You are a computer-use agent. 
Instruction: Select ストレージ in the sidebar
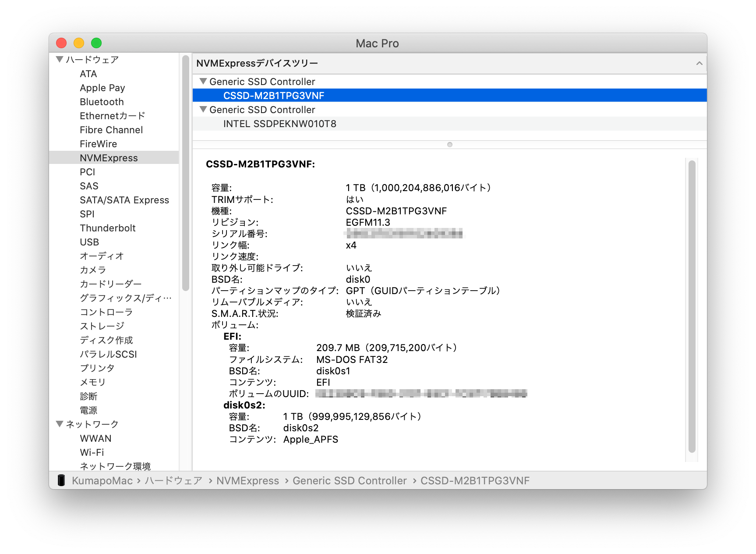coord(102,326)
